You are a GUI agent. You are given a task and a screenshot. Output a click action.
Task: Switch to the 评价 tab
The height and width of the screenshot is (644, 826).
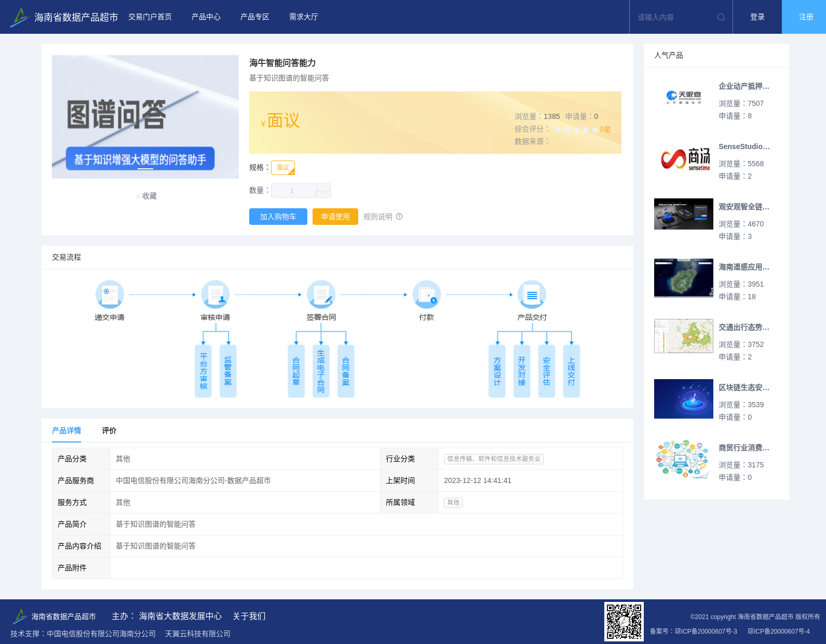coord(109,431)
